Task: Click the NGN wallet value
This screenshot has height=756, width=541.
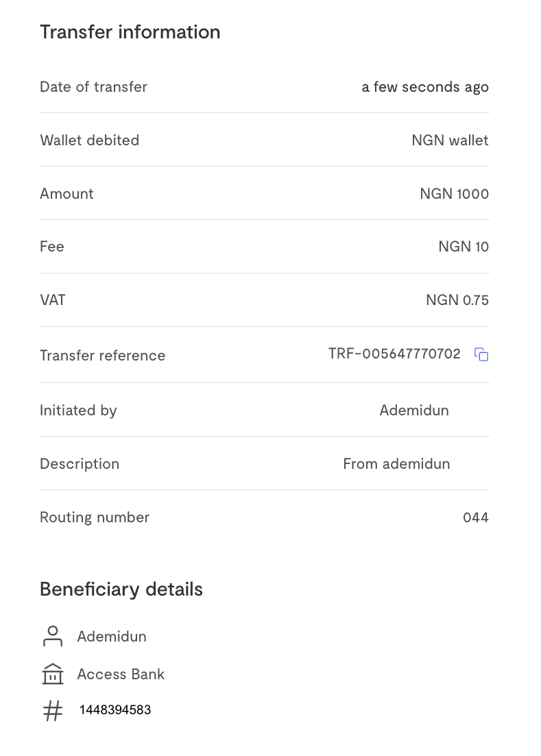Action: coord(450,141)
